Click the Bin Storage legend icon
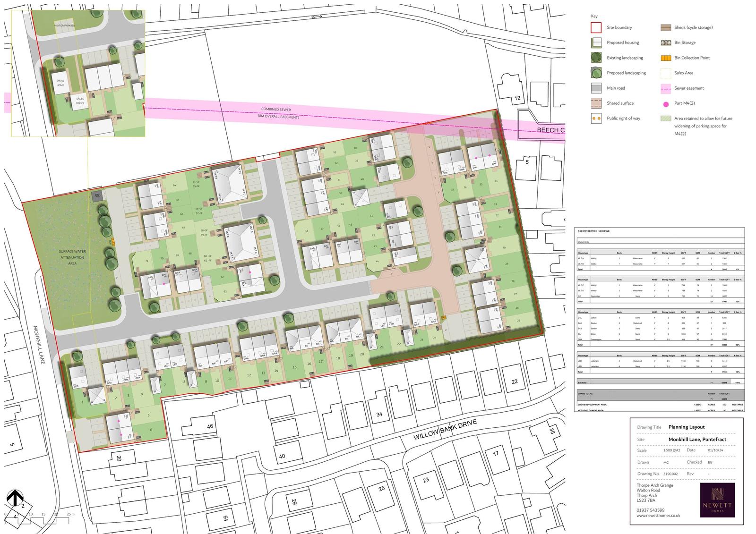The height and width of the screenshot is (534, 756). 665,42
